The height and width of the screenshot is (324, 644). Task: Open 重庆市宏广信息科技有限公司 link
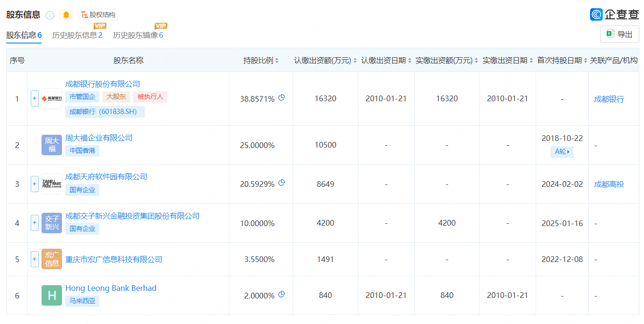pyautogui.click(x=114, y=259)
